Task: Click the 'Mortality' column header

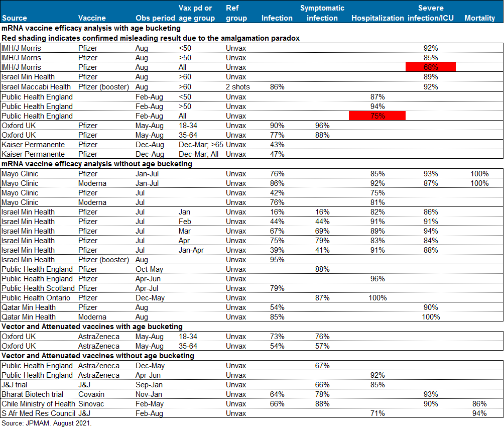Action: pyautogui.click(x=479, y=18)
